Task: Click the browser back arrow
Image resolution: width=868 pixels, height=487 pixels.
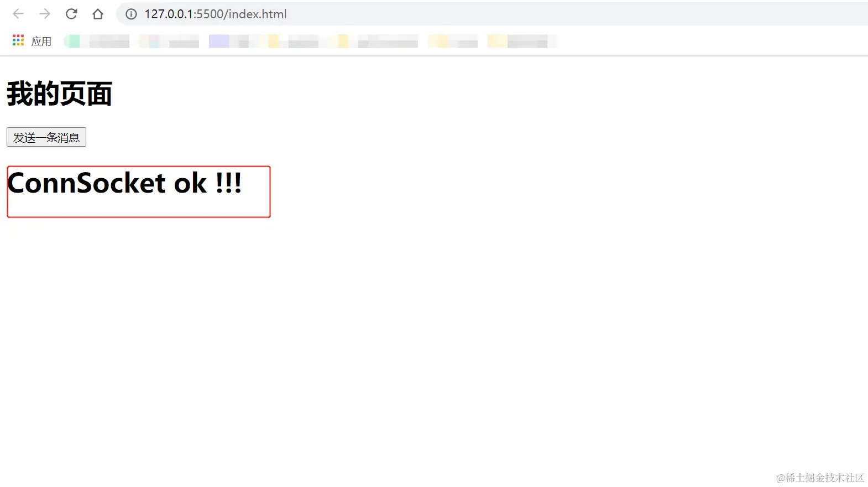Action: pyautogui.click(x=18, y=14)
